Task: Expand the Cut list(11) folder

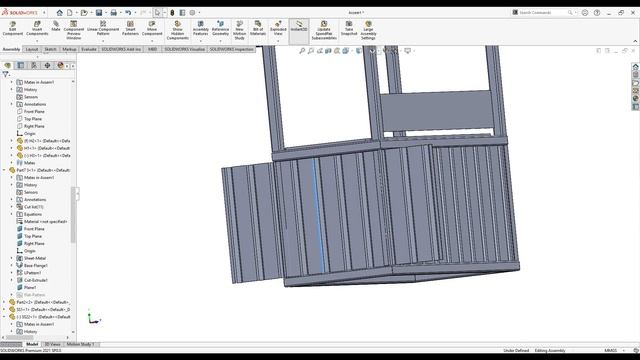Action: [x=11, y=207]
